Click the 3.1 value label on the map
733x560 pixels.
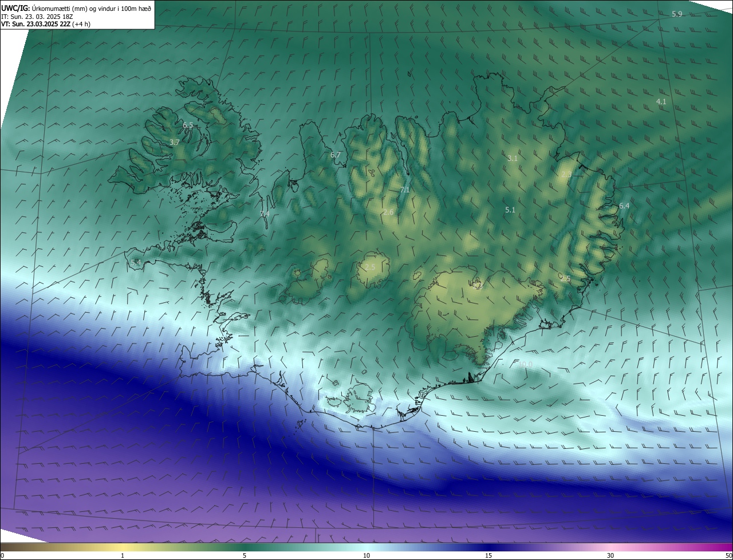[x=513, y=158]
